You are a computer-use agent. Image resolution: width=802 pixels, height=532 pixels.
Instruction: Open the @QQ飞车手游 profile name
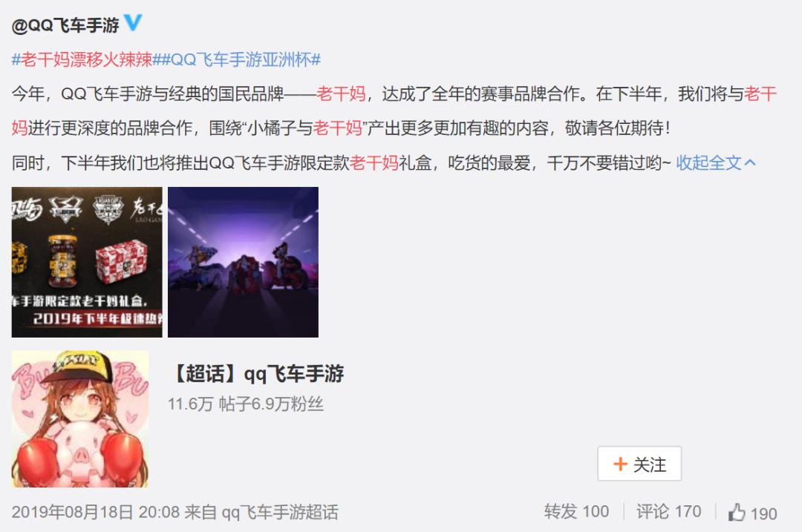coord(65,25)
